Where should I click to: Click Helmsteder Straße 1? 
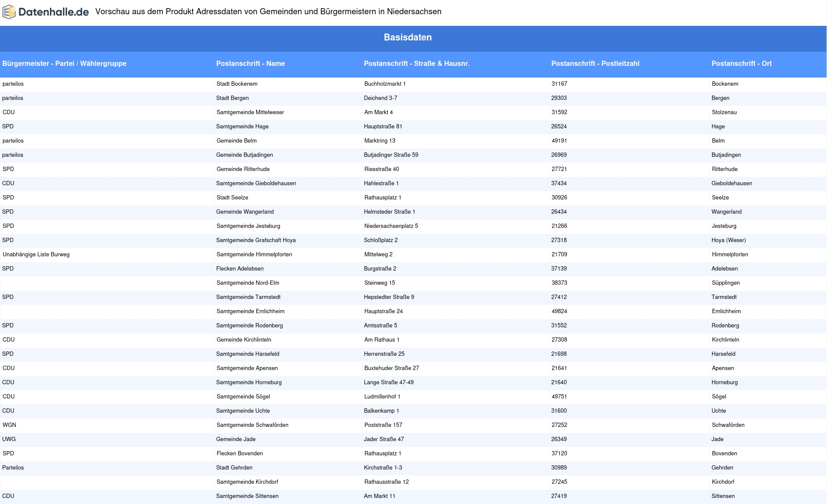point(390,212)
